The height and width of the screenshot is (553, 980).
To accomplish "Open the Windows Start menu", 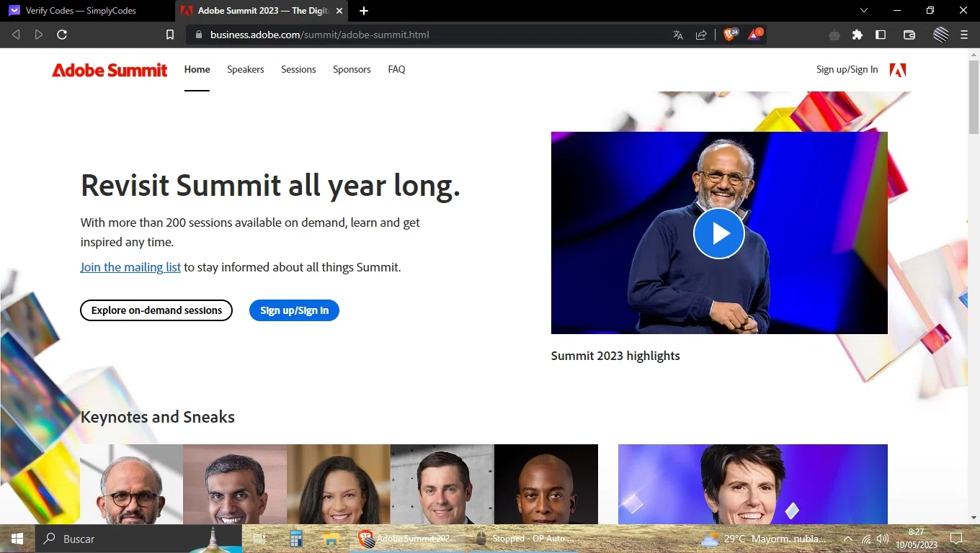I will click(x=17, y=539).
